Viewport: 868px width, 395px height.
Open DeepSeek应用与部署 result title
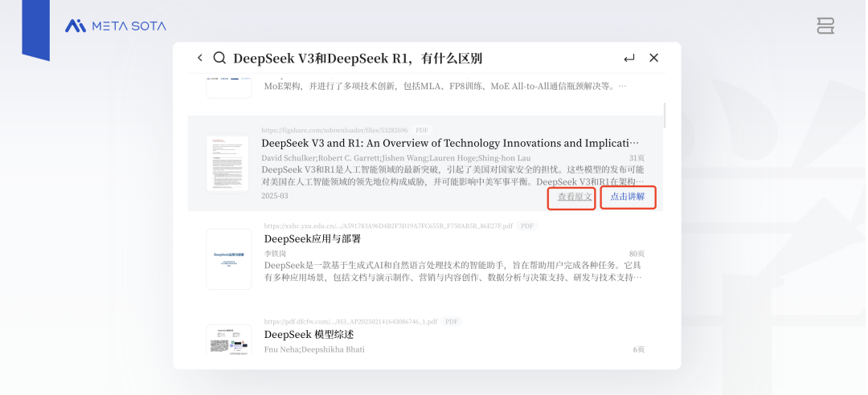312,239
